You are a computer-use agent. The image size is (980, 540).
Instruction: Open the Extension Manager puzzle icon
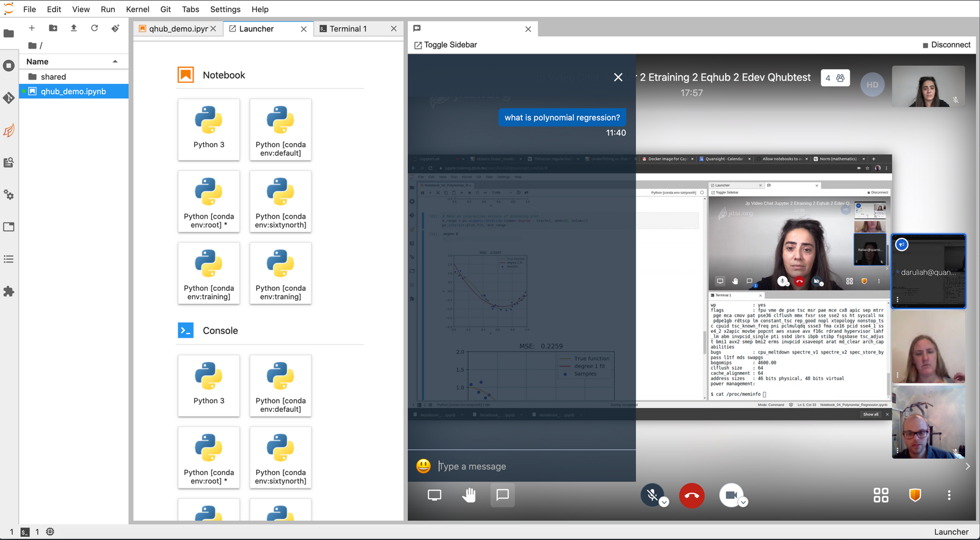point(9,292)
